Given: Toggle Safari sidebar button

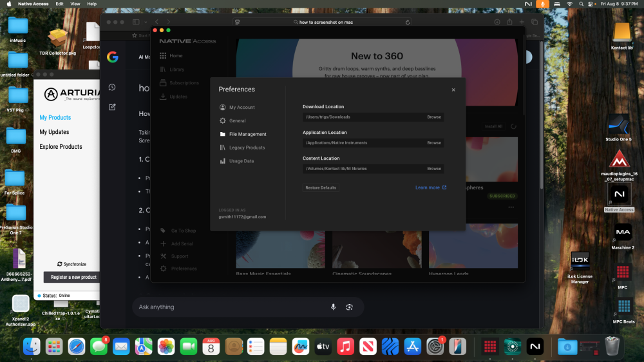Looking at the screenshot, I should tap(136, 22).
